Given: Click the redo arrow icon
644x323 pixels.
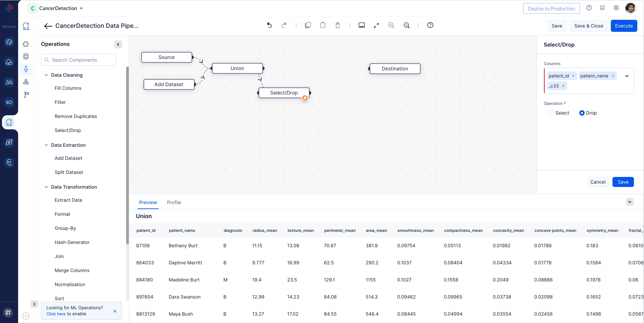Looking at the screenshot, I should 284,25.
